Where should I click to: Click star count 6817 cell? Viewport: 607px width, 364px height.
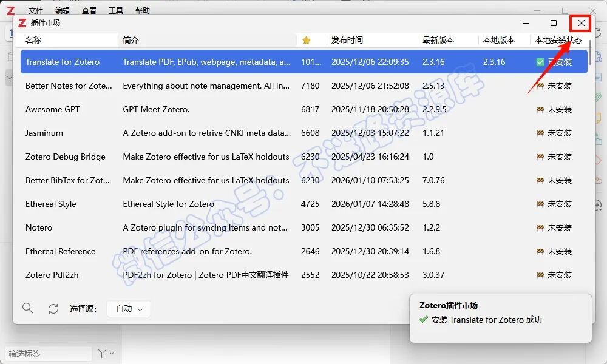(x=310, y=109)
